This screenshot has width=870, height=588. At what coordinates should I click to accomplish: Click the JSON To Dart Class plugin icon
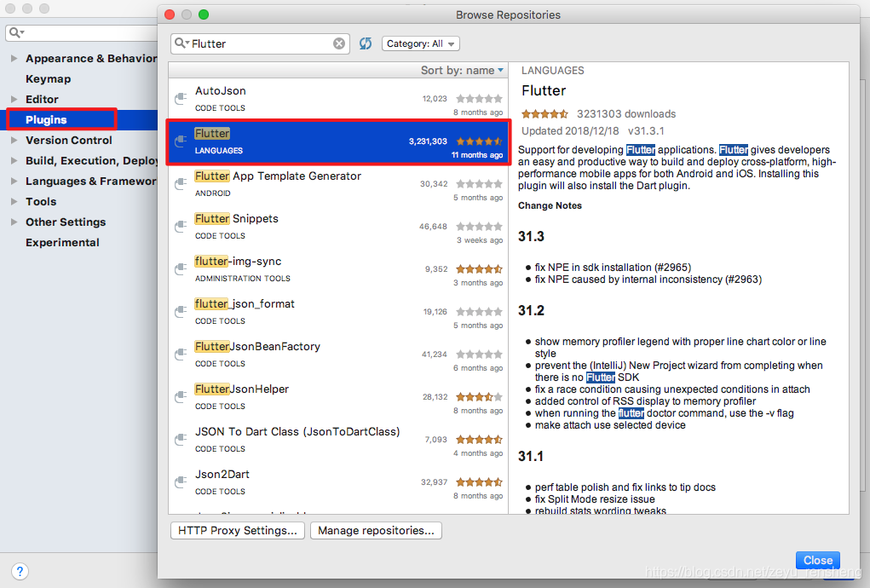click(x=181, y=440)
